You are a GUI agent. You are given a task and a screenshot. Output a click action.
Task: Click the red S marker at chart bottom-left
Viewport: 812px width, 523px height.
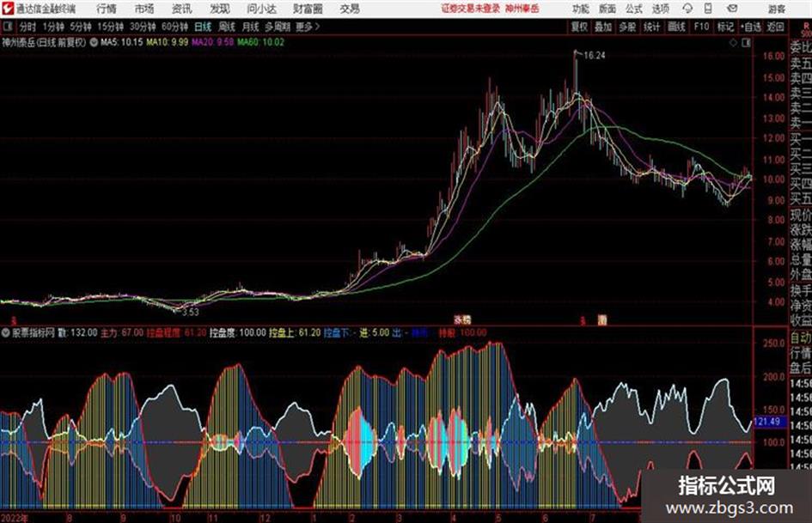pos(14,320)
